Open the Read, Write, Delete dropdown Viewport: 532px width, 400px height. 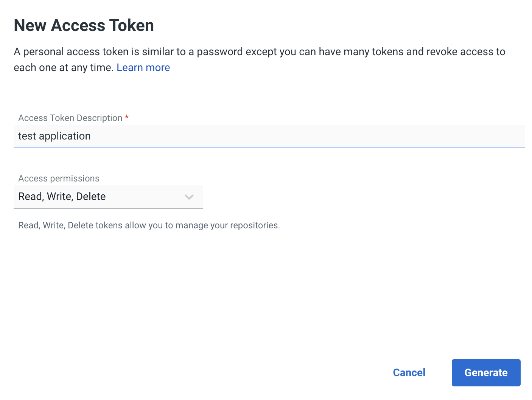[x=108, y=197]
